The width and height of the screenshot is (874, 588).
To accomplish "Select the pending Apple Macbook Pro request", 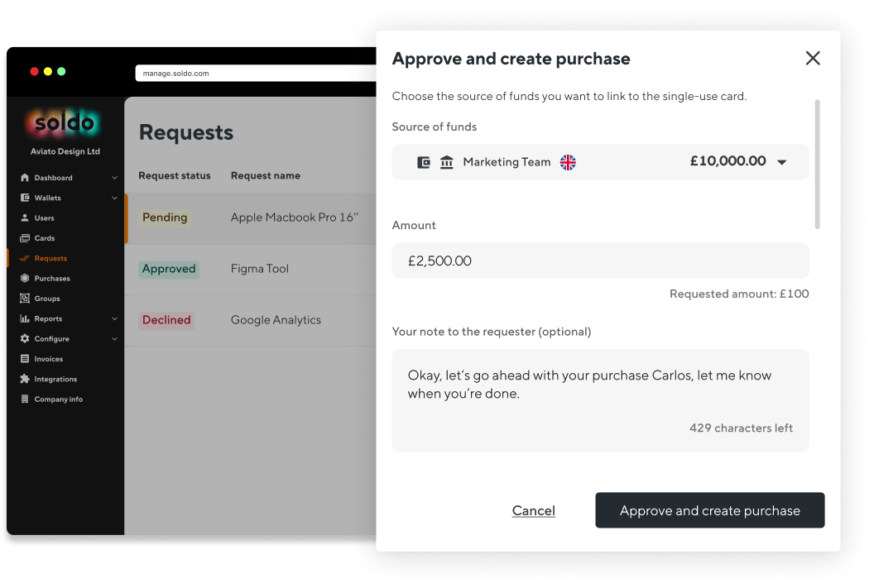I will coord(250,218).
